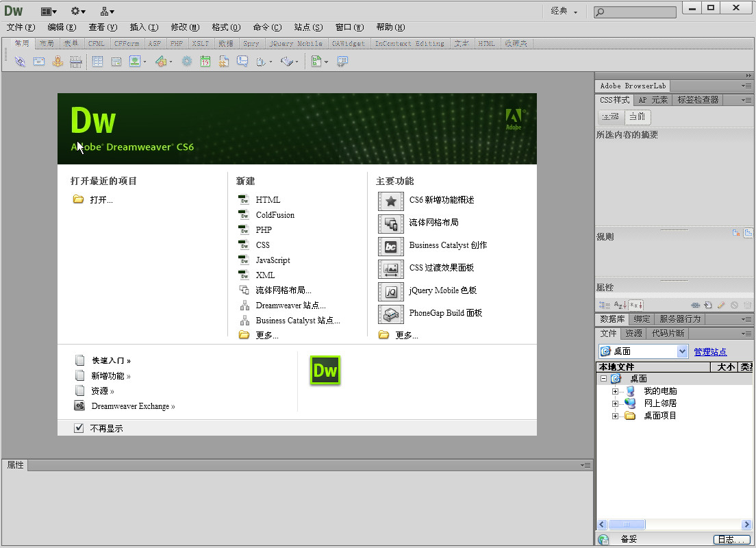Uncheck the 不再显示 checkbox
This screenshot has height=548, width=756.
[79, 428]
